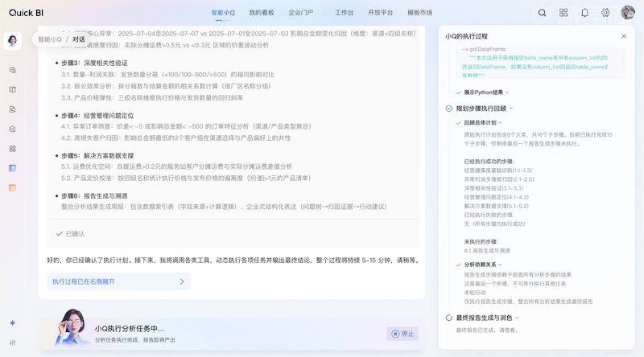The width and height of the screenshot is (644, 357).
Task: Close the 小Q的执行过程 panel
Action: (x=623, y=36)
